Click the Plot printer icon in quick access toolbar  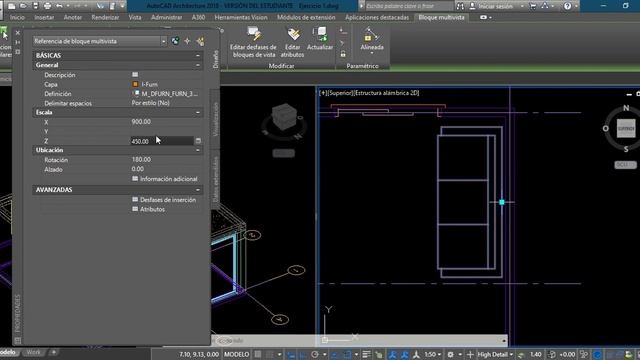(48, 6)
